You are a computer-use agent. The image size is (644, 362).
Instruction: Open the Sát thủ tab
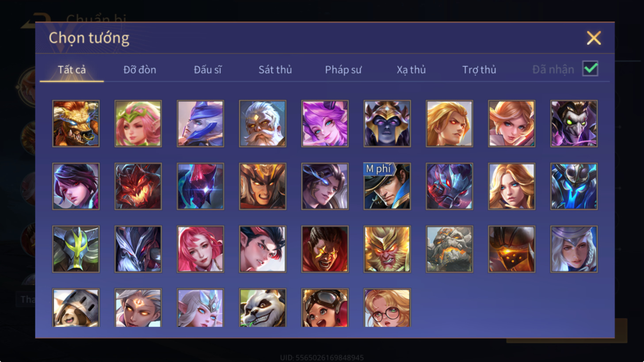tap(275, 69)
